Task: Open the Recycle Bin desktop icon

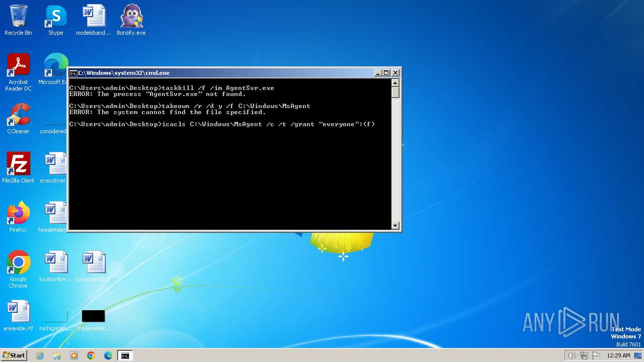Action: [x=18, y=20]
